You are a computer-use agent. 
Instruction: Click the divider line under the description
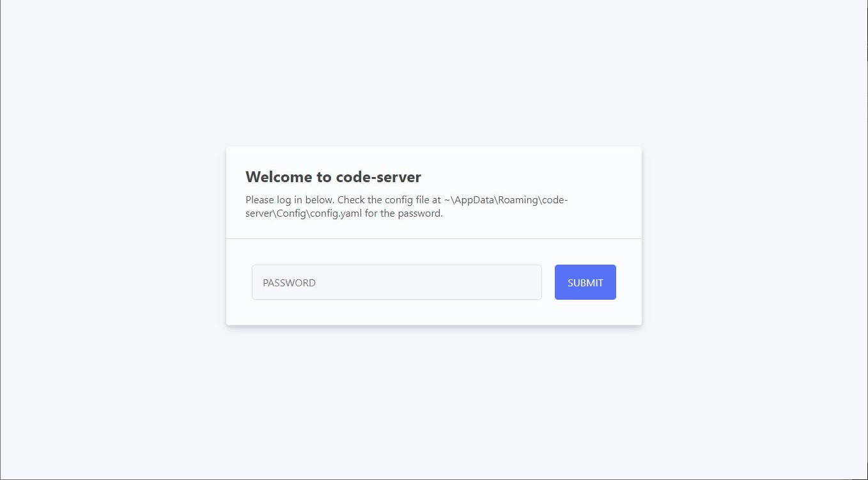pos(434,238)
